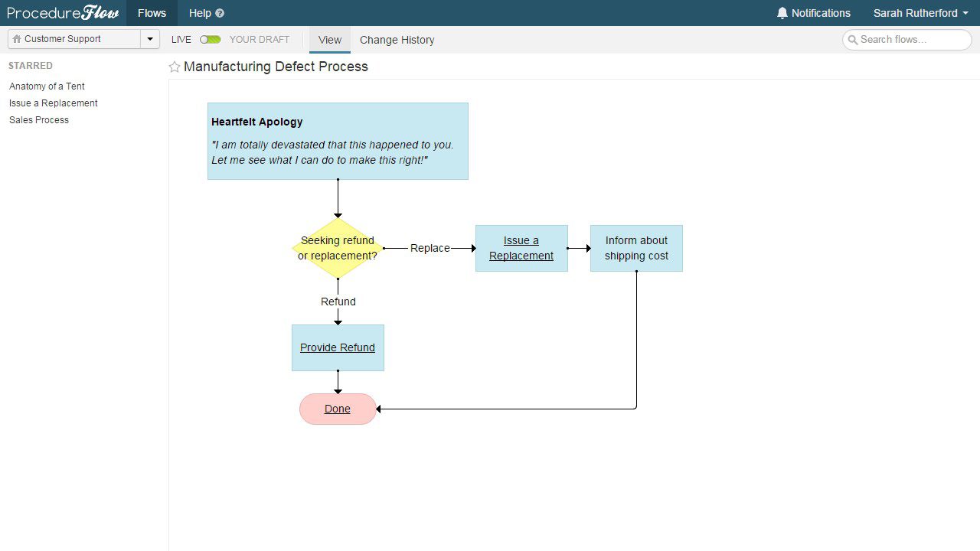The height and width of the screenshot is (551, 980).
Task: Click the ProcedureFlow logo
Action: [61, 12]
